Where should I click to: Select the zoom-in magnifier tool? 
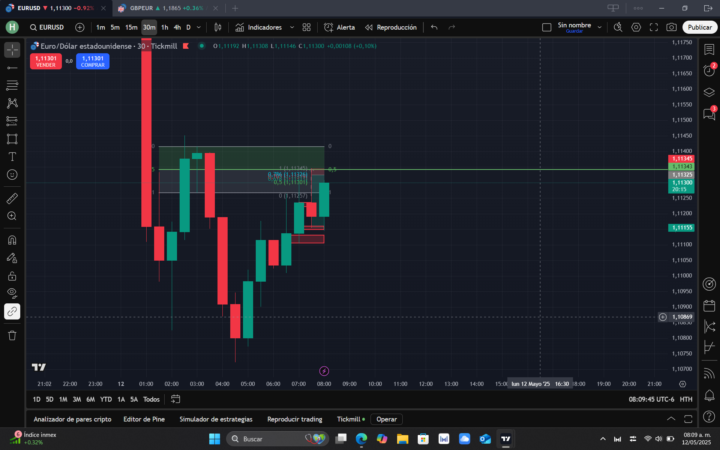click(12, 216)
